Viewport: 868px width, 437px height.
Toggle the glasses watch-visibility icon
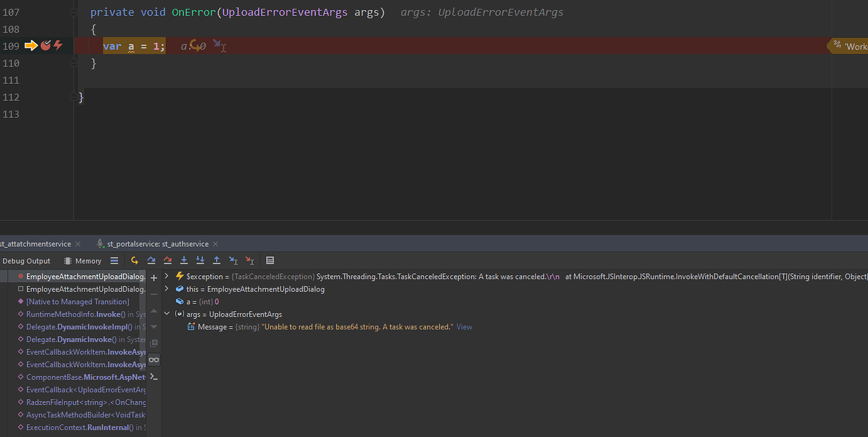point(153,359)
